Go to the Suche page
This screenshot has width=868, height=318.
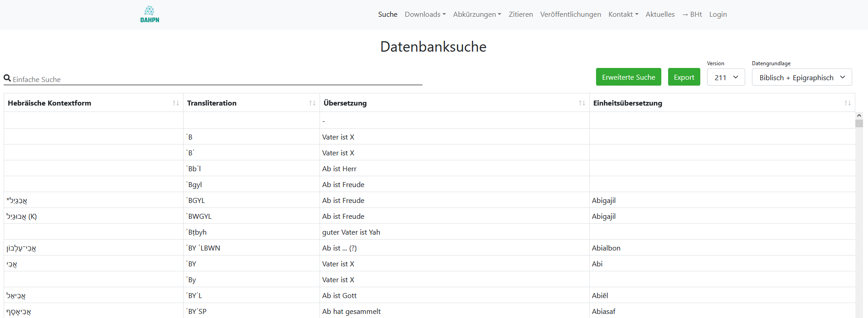(388, 14)
